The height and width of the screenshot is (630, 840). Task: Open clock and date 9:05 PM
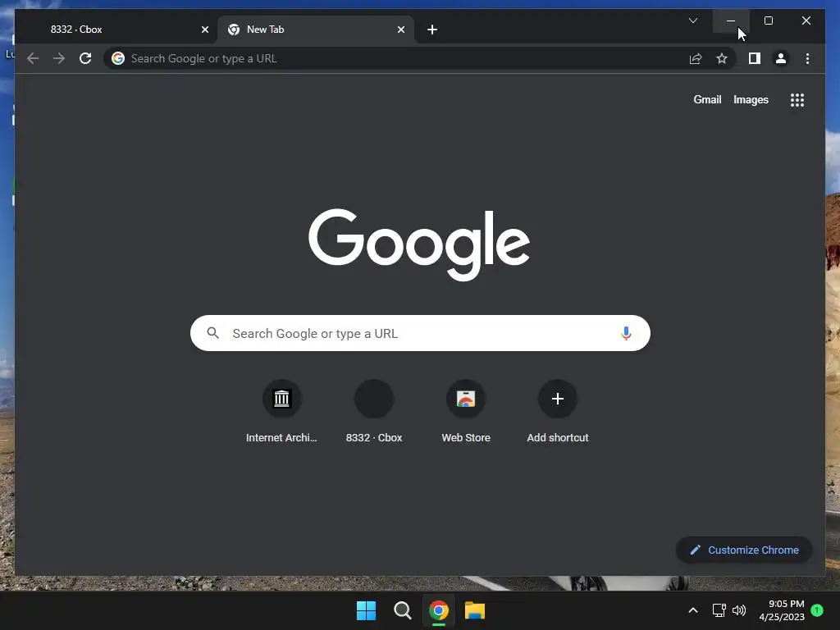(782, 610)
